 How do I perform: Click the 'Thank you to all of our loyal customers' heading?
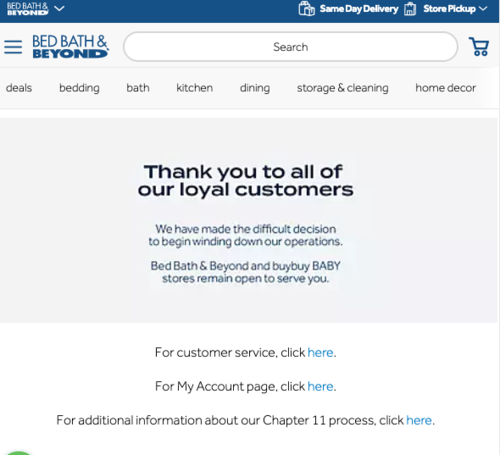tap(246, 181)
